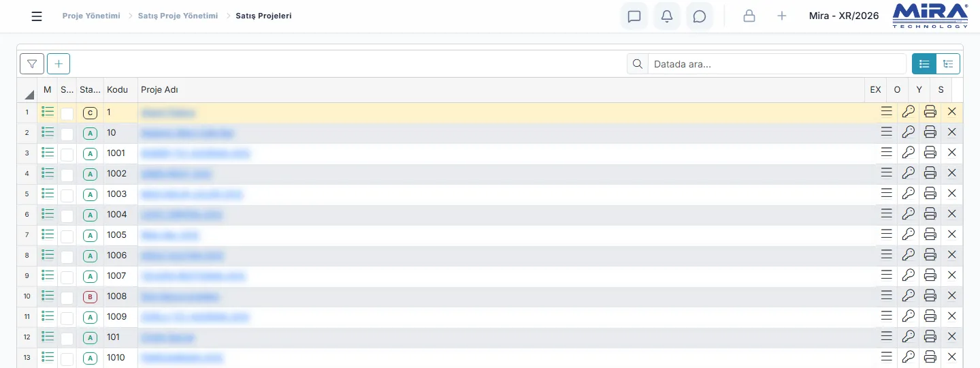Open EX hamburger icon for project 1
The width and height of the screenshot is (980, 368).
click(886, 112)
